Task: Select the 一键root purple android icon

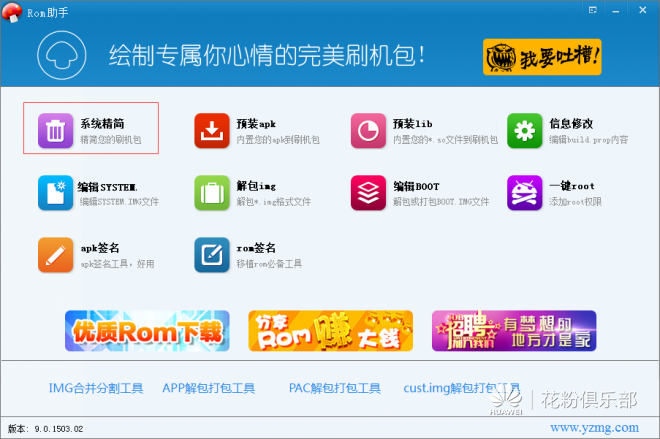Action: coord(524,193)
